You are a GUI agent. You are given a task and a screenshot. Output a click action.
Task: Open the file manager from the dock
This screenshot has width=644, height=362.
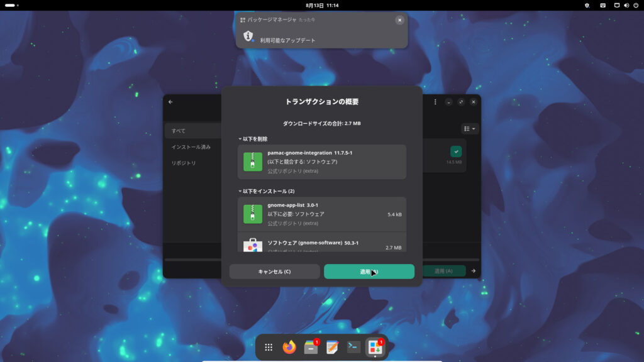[311, 347]
